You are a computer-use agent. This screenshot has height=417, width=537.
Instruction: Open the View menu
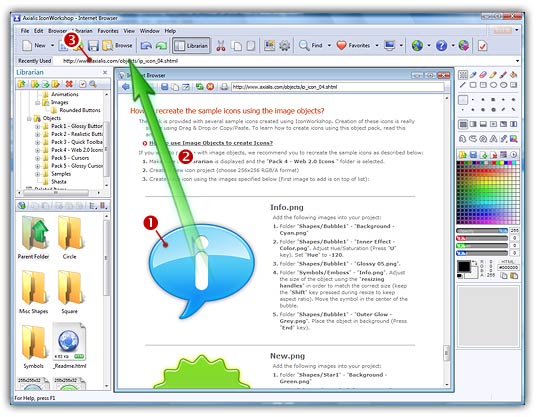(x=129, y=31)
